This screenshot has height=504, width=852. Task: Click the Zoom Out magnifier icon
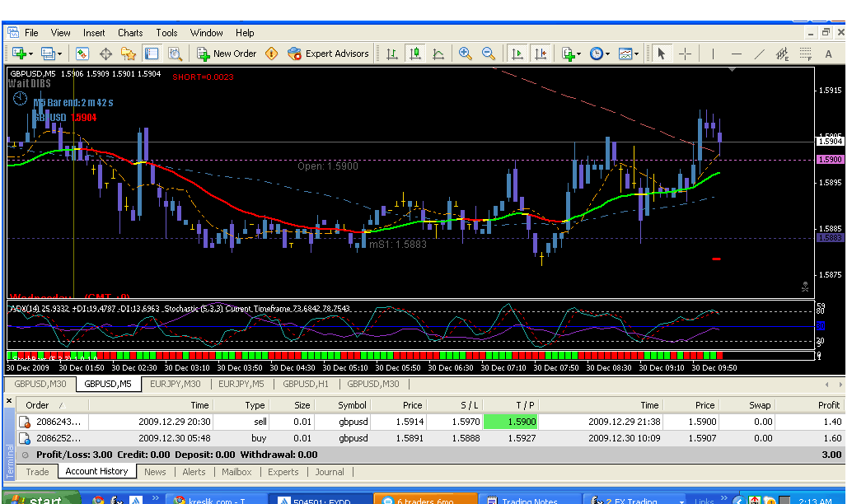[x=488, y=54]
